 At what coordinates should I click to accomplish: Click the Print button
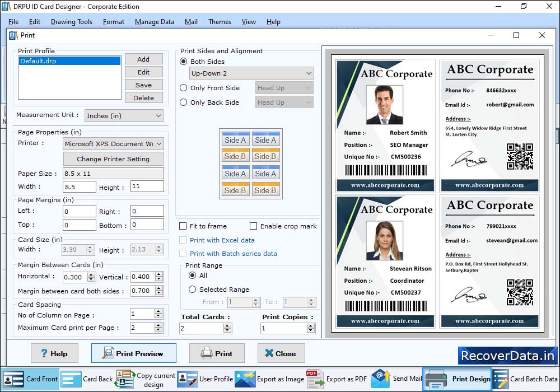(x=217, y=353)
